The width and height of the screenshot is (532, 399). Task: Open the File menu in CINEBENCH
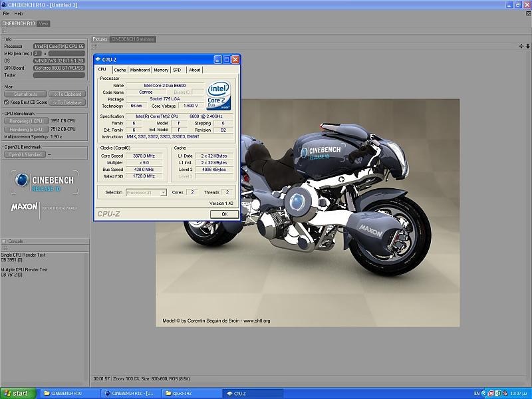coord(6,13)
